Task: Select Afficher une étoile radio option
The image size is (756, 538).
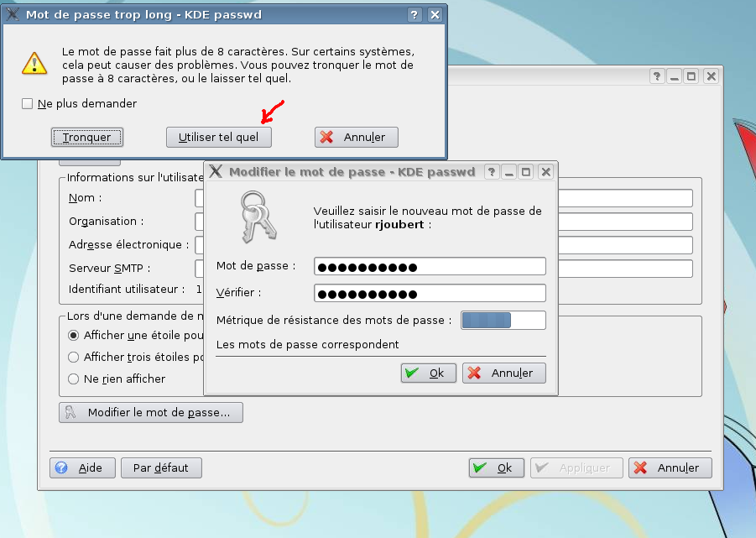Action: pos(73,335)
